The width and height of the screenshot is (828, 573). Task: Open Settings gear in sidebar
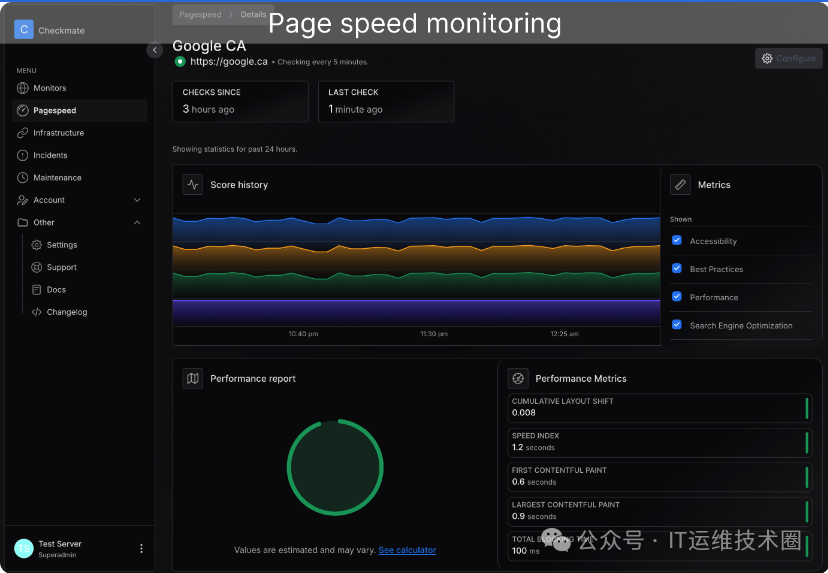pyautogui.click(x=36, y=245)
